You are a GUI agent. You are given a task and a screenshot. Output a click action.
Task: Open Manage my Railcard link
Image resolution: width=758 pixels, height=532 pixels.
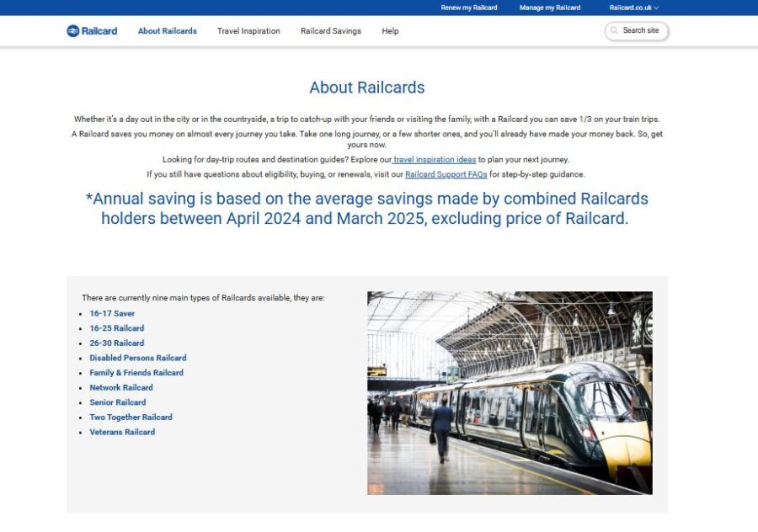coord(550,8)
